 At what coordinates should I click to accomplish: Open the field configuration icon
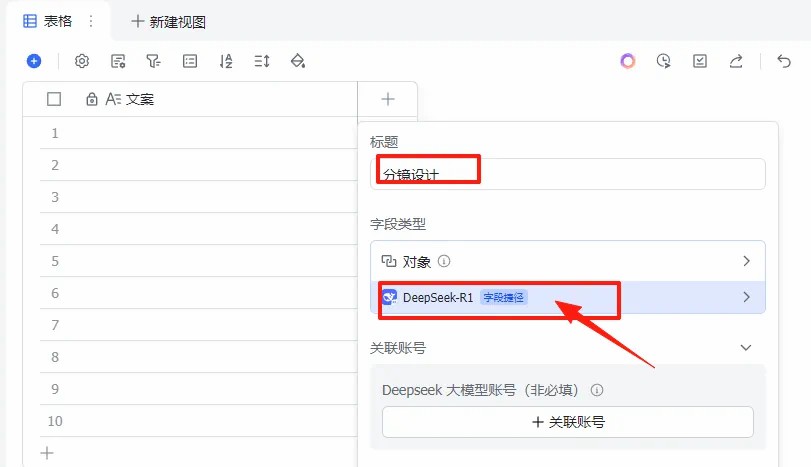[118, 61]
